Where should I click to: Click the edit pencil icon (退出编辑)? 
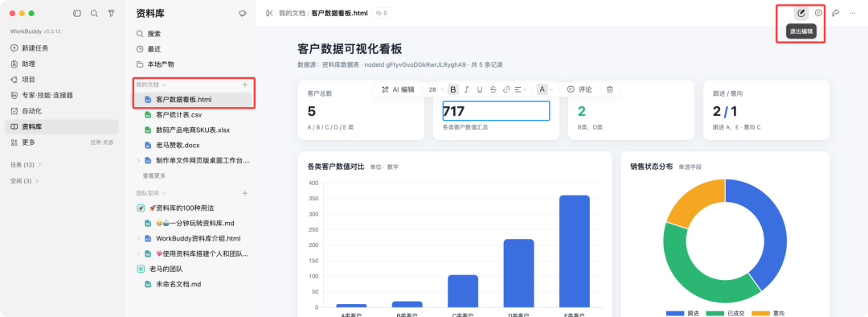(x=801, y=13)
